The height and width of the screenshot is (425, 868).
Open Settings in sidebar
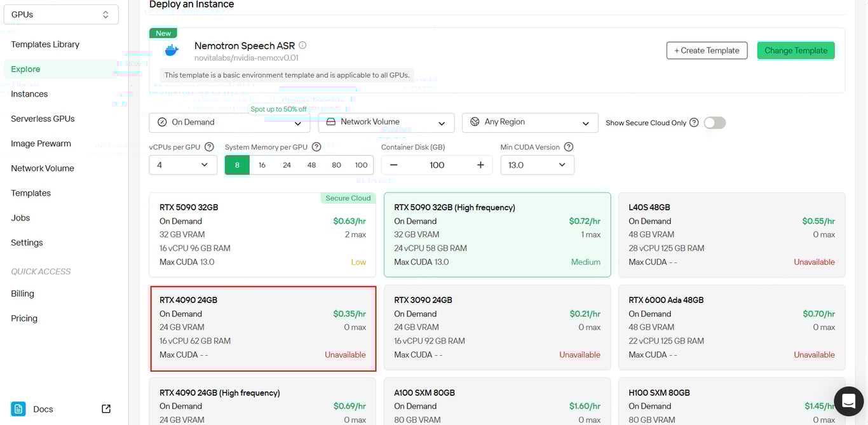[27, 243]
